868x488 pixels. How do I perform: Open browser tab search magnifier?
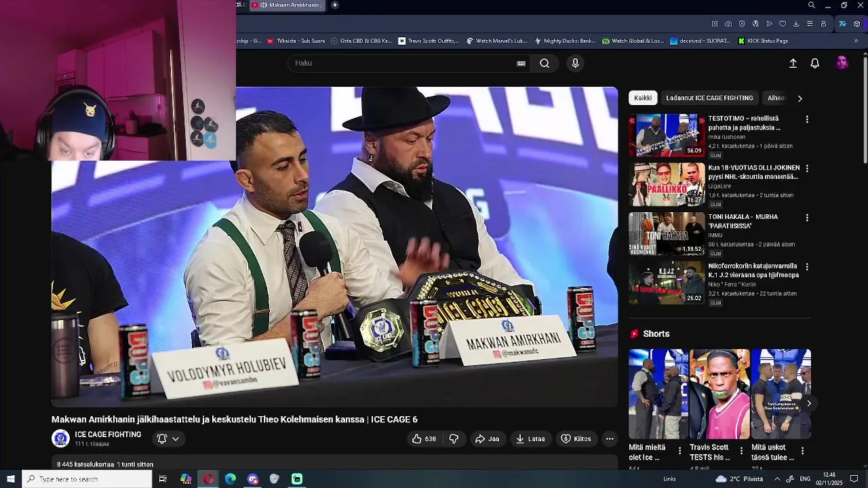(x=812, y=5)
